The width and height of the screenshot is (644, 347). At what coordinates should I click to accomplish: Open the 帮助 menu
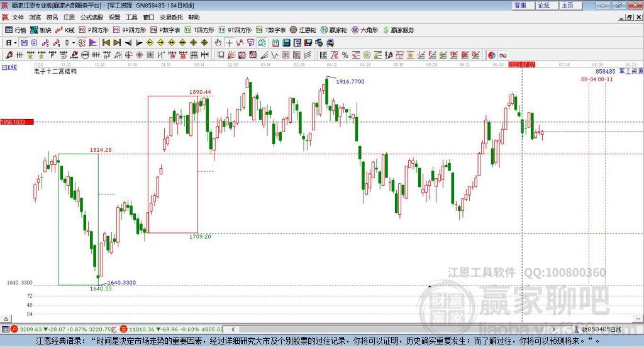194,17
